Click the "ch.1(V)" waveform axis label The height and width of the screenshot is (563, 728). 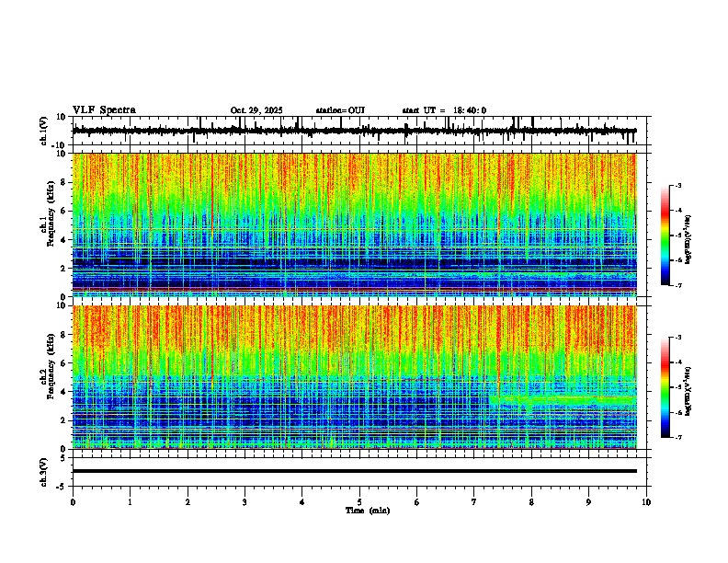[44, 131]
